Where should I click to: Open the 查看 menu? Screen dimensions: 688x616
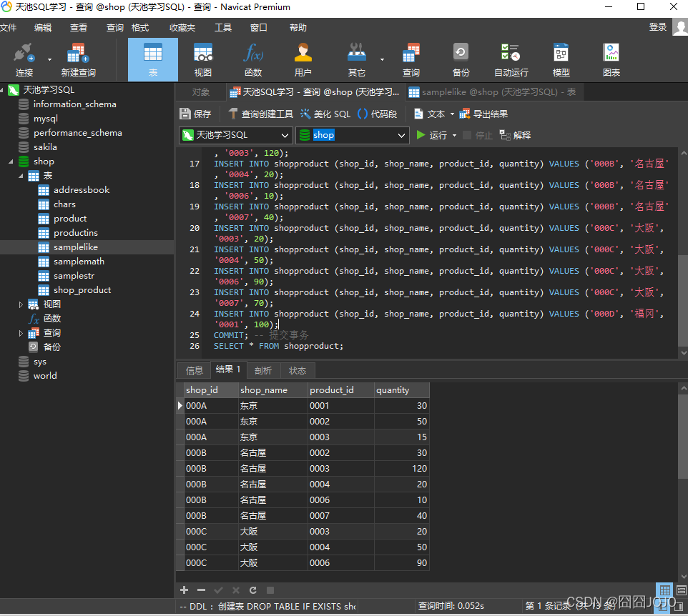point(79,28)
